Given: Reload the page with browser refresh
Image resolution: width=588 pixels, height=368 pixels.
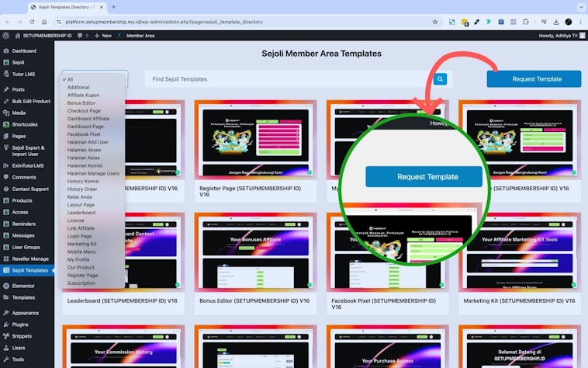Looking at the screenshot, I should (x=32, y=22).
